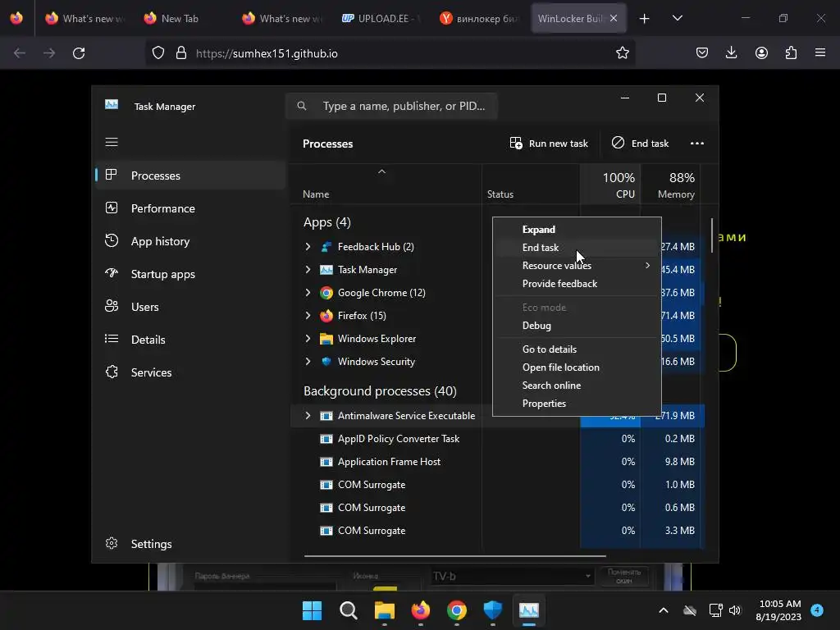Bookmark this page with the star icon

coord(622,53)
